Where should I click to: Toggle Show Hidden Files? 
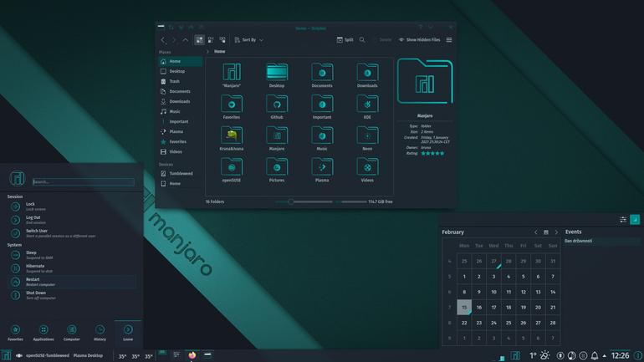(x=419, y=40)
